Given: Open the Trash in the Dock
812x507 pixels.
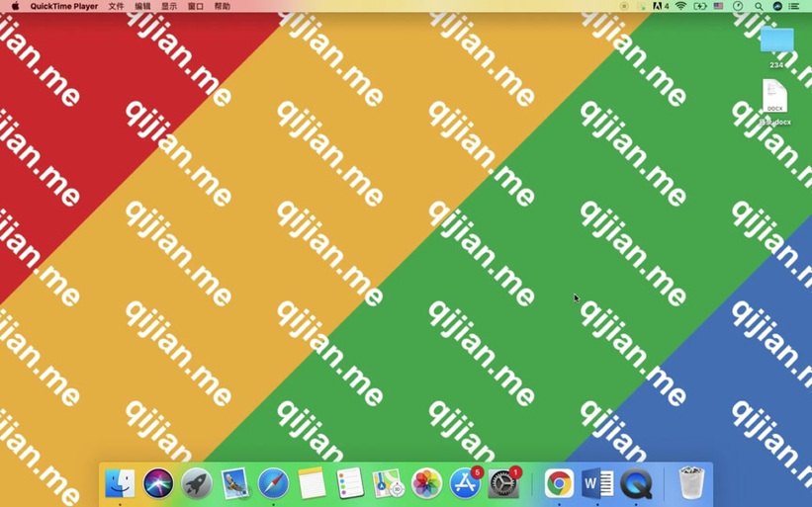Looking at the screenshot, I should (x=691, y=483).
